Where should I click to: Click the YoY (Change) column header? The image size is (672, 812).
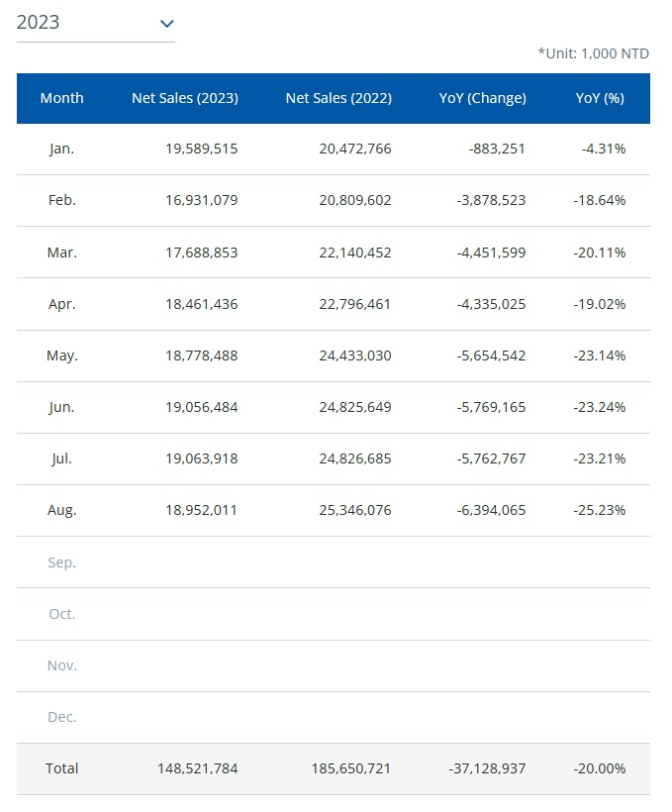pyautogui.click(x=483, y=98)
